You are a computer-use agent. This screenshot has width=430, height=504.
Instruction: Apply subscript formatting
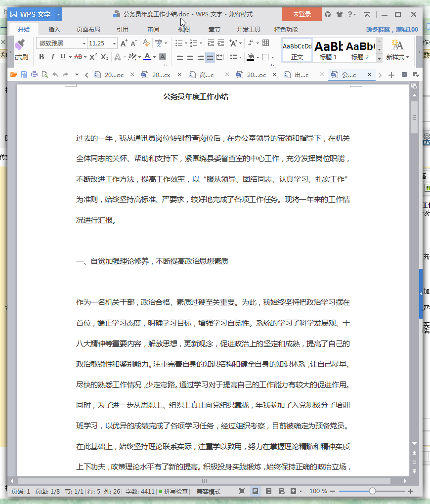(104, 57)
